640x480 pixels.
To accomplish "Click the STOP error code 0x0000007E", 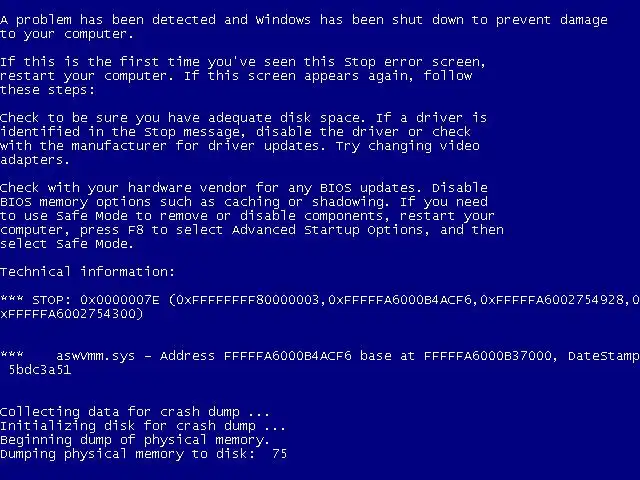I will coord(120,300).
